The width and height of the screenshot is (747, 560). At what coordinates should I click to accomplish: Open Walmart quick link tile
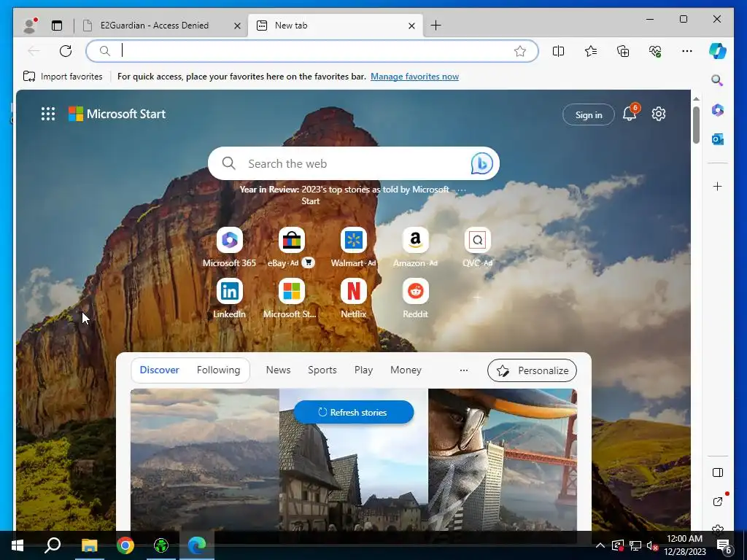click(354, 246)
